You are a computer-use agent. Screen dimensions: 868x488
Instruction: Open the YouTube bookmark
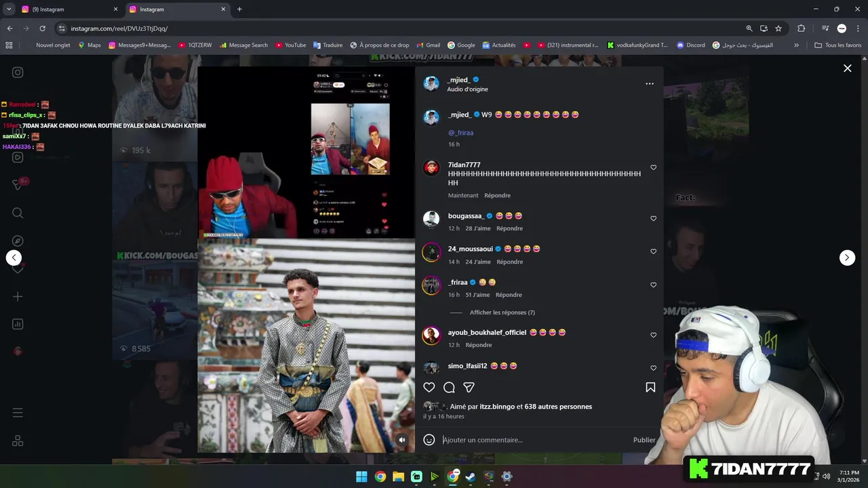click(290, 45)
